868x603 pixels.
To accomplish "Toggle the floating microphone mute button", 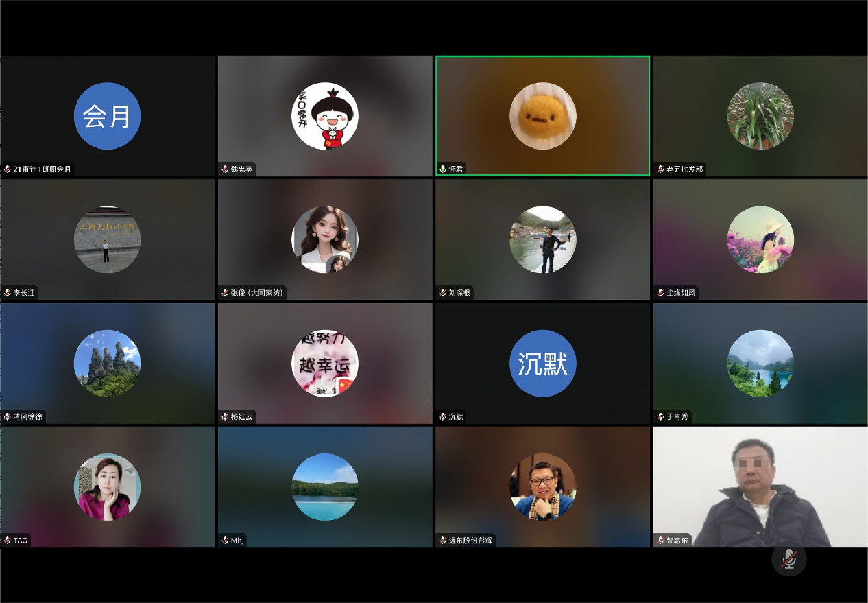I will point(789,559).
